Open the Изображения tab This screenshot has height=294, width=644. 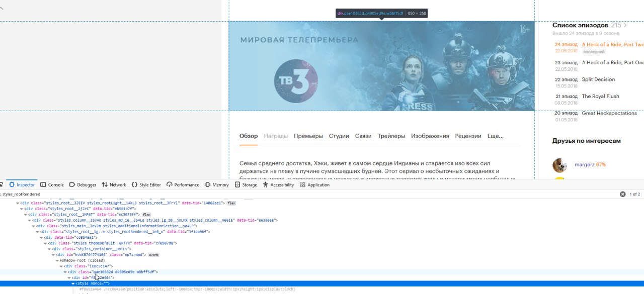pyautogui.click(x=430, y=136)
